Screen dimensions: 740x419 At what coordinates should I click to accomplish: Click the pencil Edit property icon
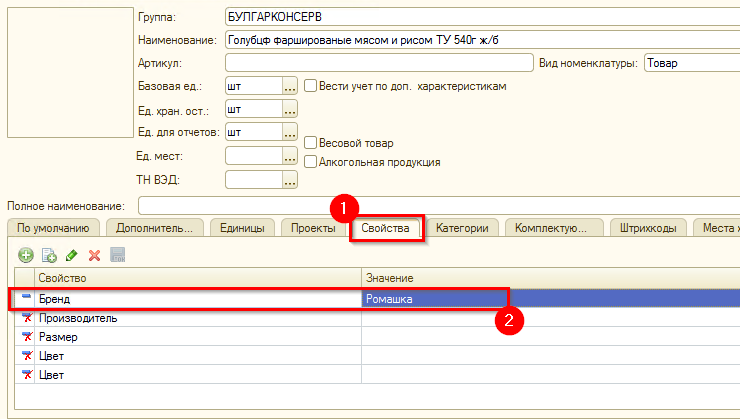click(71, 257)
